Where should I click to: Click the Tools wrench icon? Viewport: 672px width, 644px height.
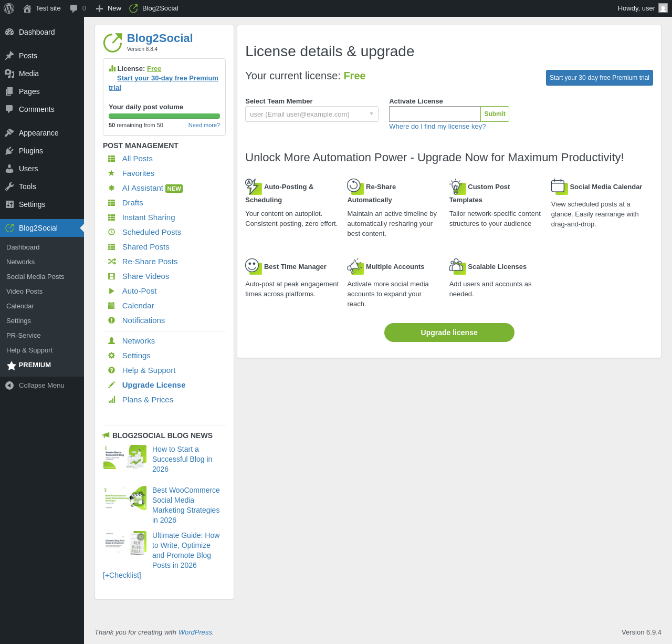[9, 186]
